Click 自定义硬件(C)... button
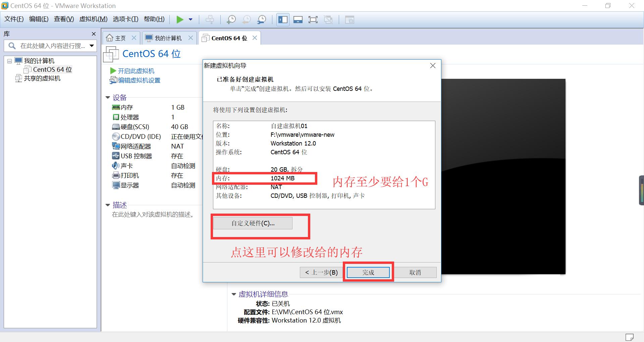This screenshot has height=342, width=644. [253, 223]
